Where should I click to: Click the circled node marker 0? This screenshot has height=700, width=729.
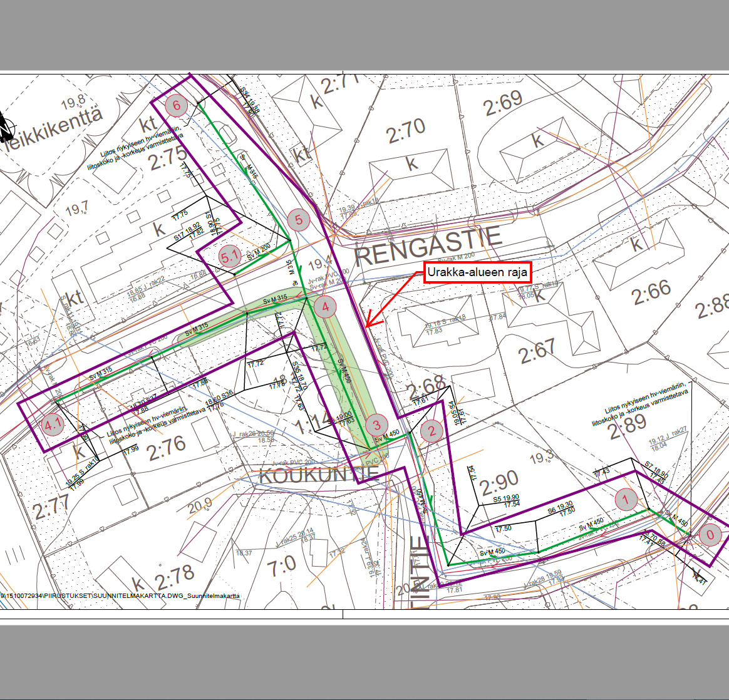coord(710,535)
